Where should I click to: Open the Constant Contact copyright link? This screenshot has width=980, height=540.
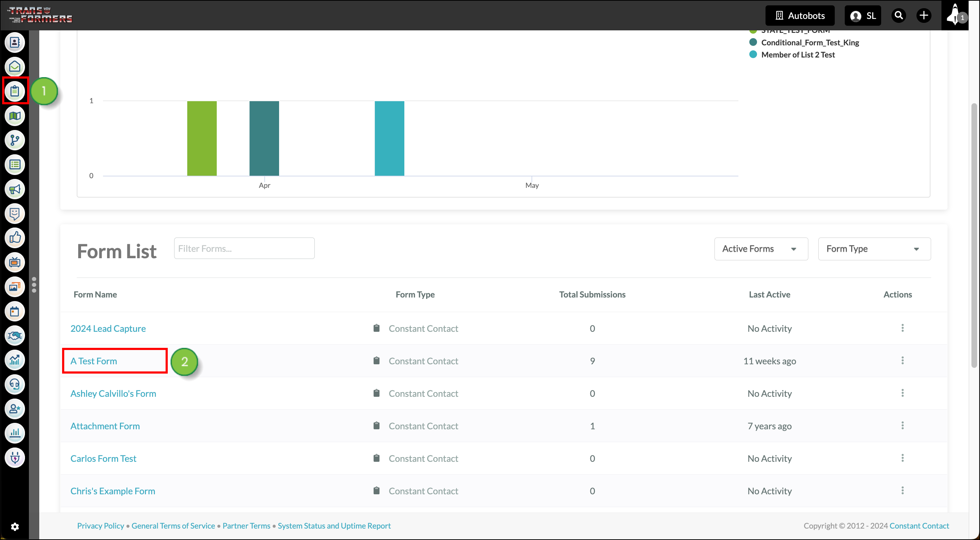(x=919, y=525)
